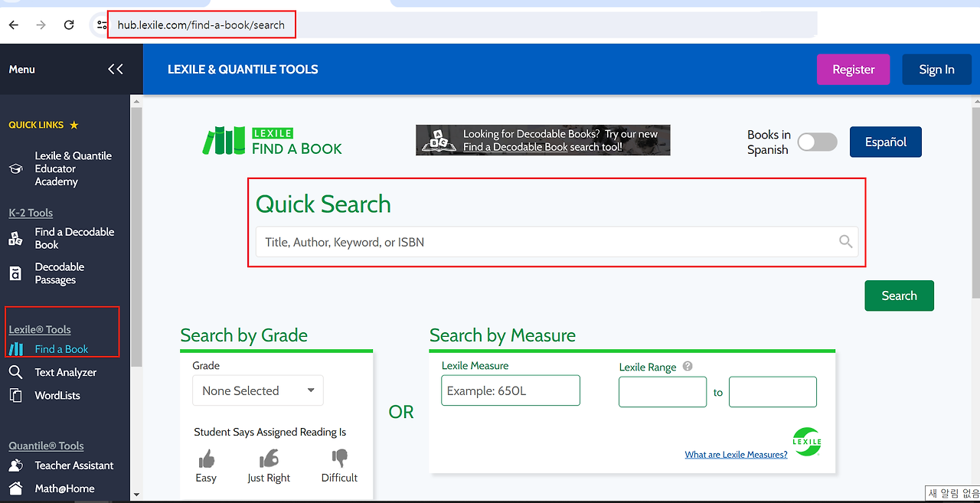Open WordLists in sidebar

click(57, 396)
